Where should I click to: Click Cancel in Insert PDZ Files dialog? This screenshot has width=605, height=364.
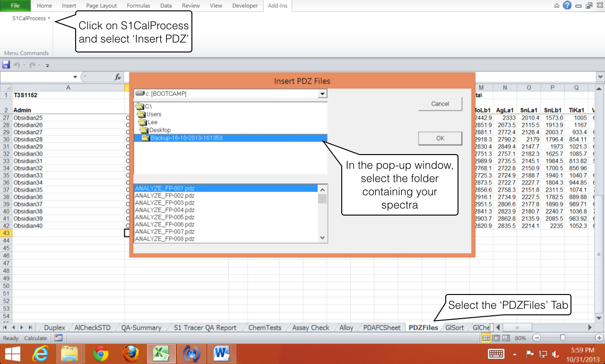[x=440, y=104]
